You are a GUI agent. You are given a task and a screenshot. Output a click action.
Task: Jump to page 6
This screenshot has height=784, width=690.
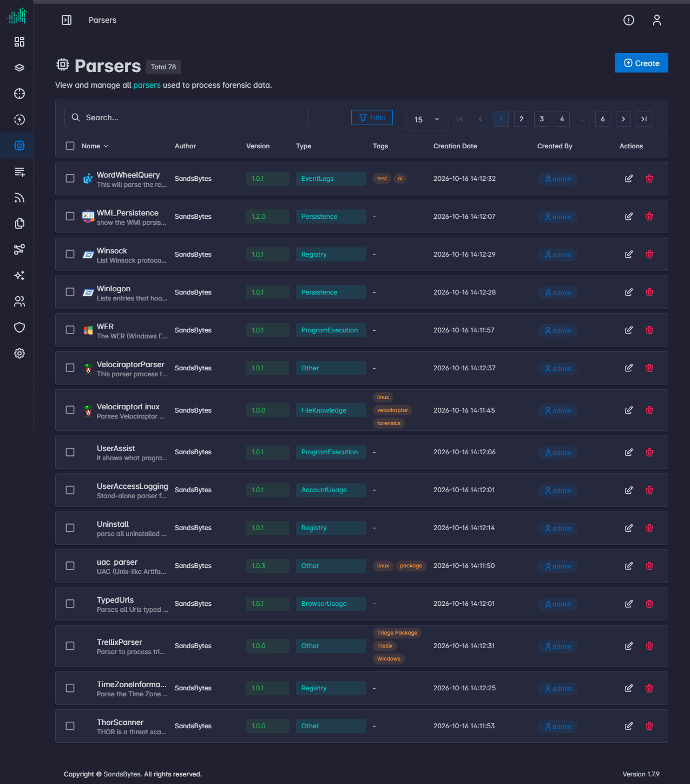pyautogui.click(x=603, y=119)
